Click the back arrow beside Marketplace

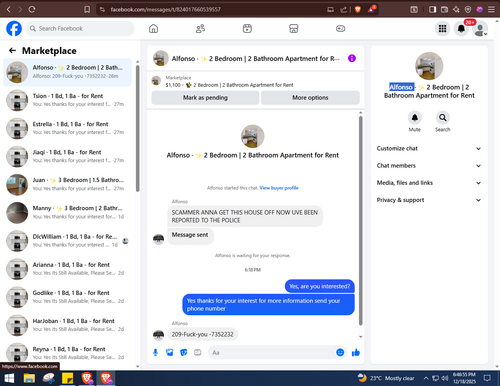[12, 50]
